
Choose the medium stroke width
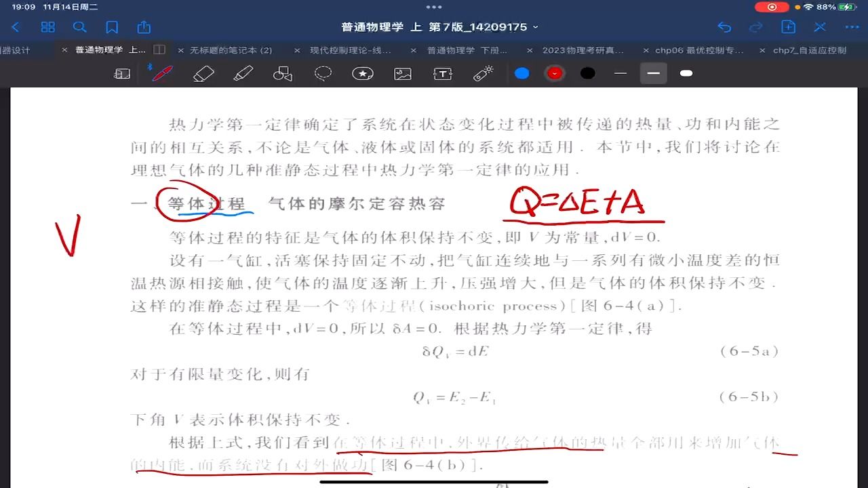(x=654, y=73)
